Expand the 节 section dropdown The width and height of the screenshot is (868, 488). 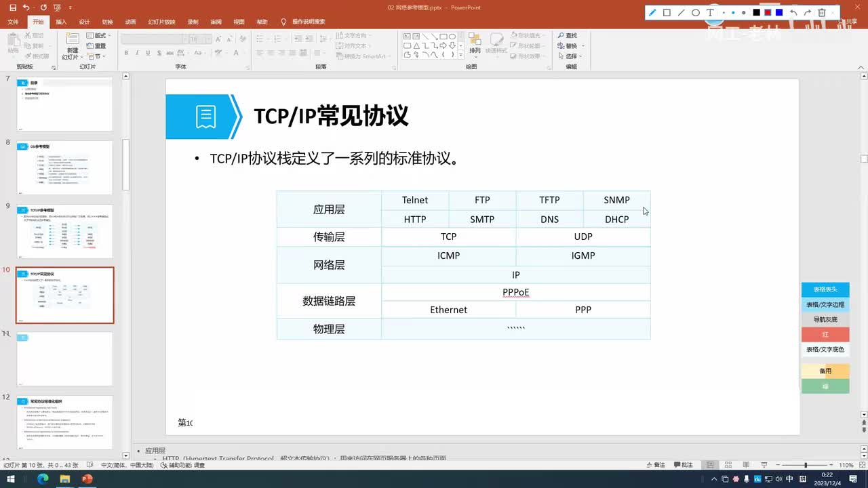click(x=96, y=56)
